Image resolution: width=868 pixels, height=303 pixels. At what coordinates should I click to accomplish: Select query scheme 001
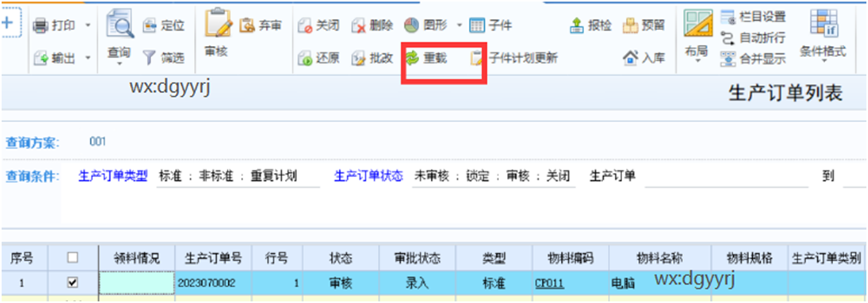pyautogui.click(x=98, y=142)
